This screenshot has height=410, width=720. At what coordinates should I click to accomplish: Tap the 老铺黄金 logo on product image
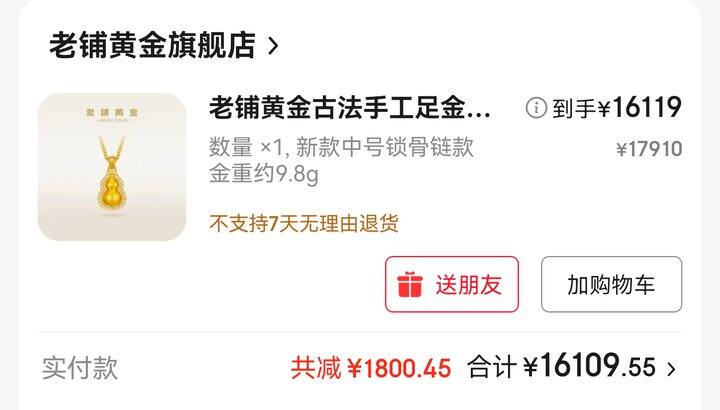[x=112, y=113]
